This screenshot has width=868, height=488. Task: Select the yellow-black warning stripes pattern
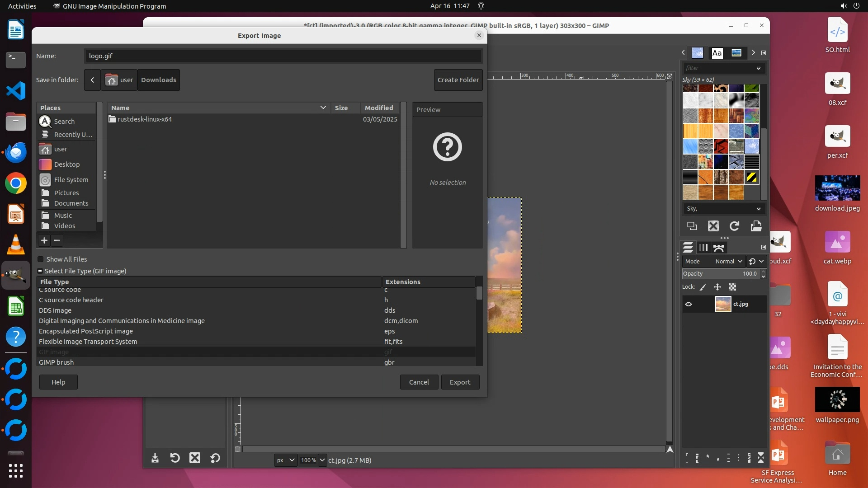pos(752,177)
